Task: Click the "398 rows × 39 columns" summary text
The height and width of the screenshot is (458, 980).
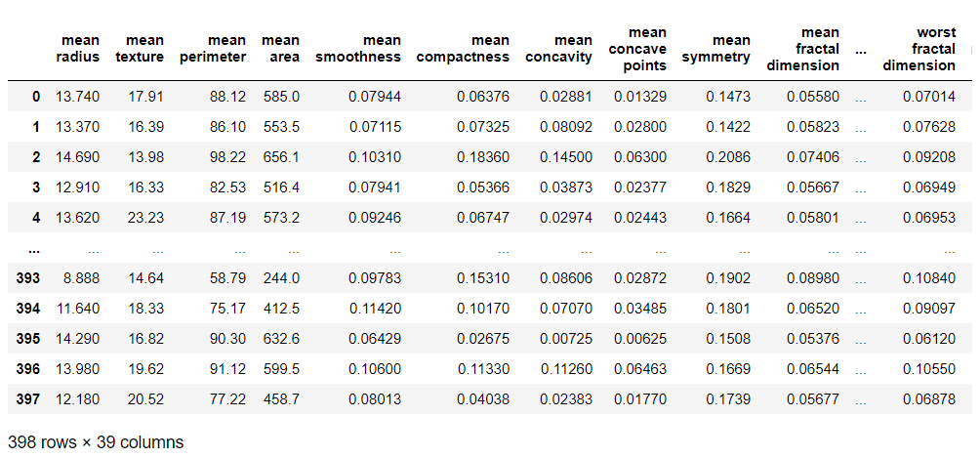Action: click(96, 441)
